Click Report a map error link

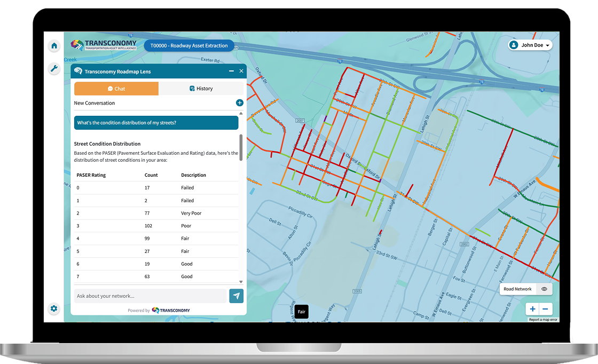[543, 320]
